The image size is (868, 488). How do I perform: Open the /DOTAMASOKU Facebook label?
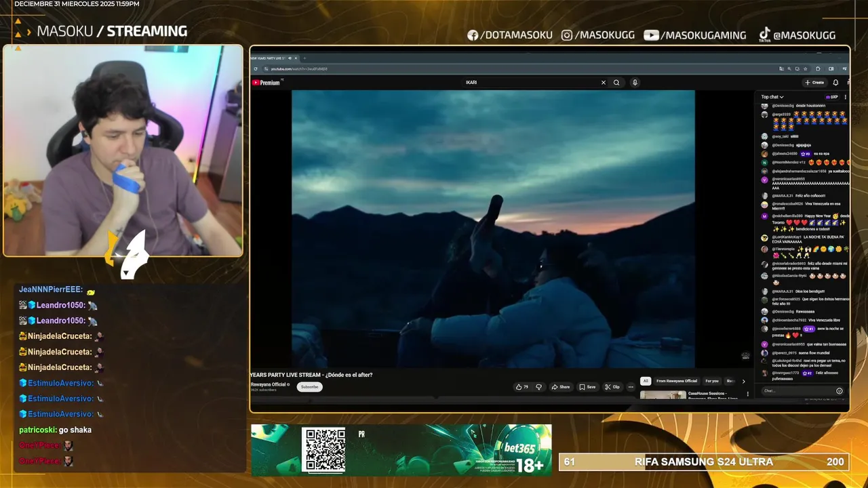pos(516,35)
